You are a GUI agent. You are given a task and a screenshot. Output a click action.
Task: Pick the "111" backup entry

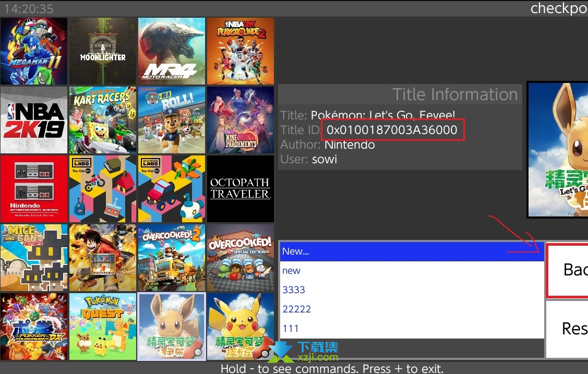click(x=412, y=328)
